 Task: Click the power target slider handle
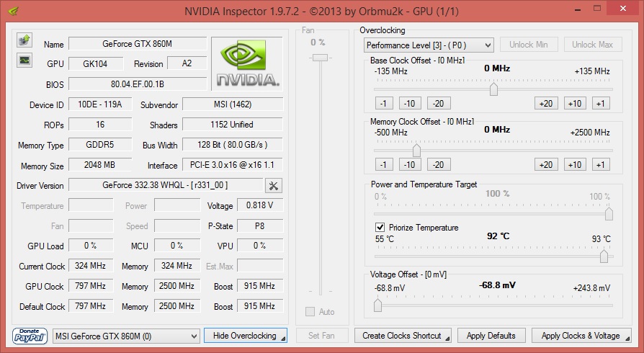click(x=609, y=214)
